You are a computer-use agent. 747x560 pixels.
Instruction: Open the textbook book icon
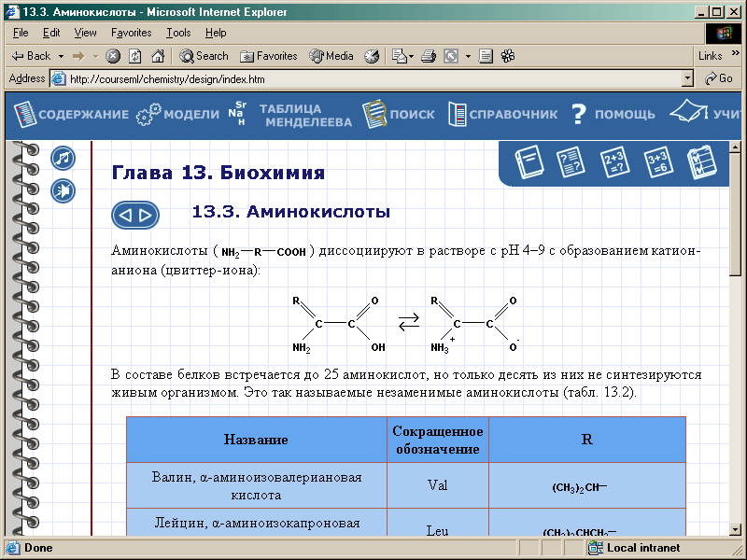pyautogui.click(x=529, y=161)
